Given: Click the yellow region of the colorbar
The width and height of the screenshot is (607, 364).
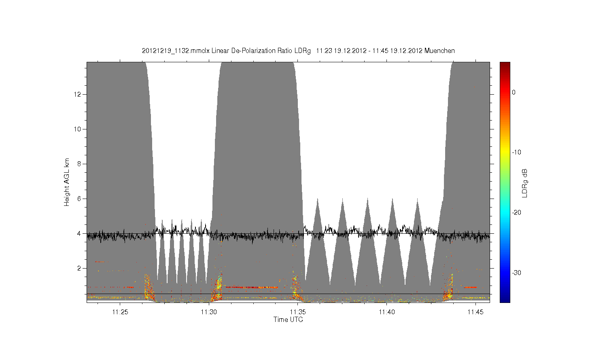Looking at the screenshot, I should point(505,152).
